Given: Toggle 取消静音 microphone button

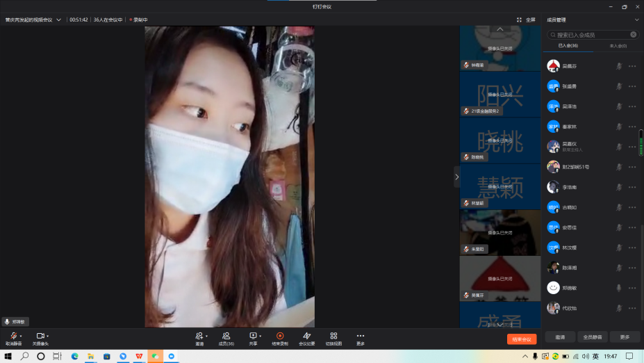Looking at the screenshot, I should tap(13, 337).
